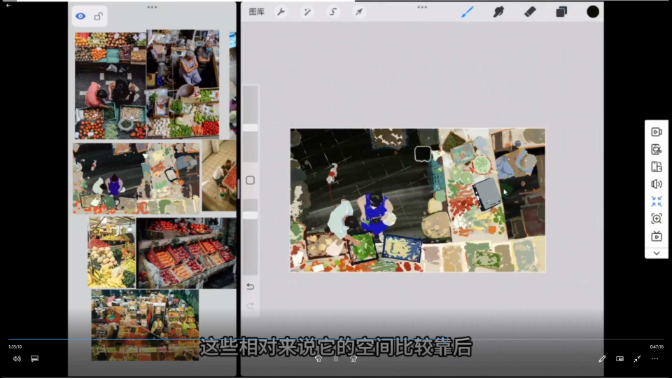Open the three-dot menu above canvas
Image resolution: width=672 pixels, height=379 pixels.
[x=422, y=7]
